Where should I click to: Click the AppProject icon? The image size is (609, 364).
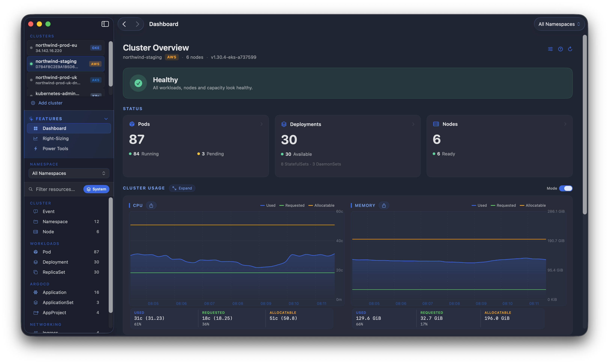(x=36, y=313)
